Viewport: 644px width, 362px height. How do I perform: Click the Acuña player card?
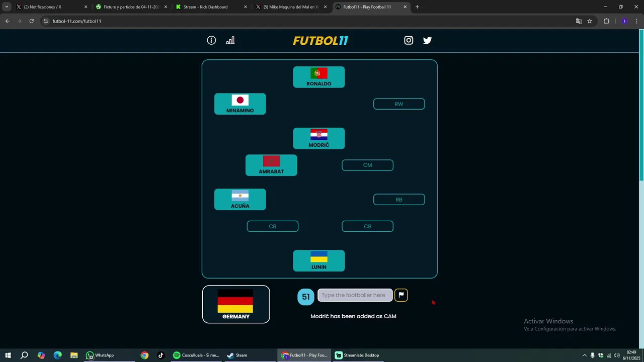(240, 200)
